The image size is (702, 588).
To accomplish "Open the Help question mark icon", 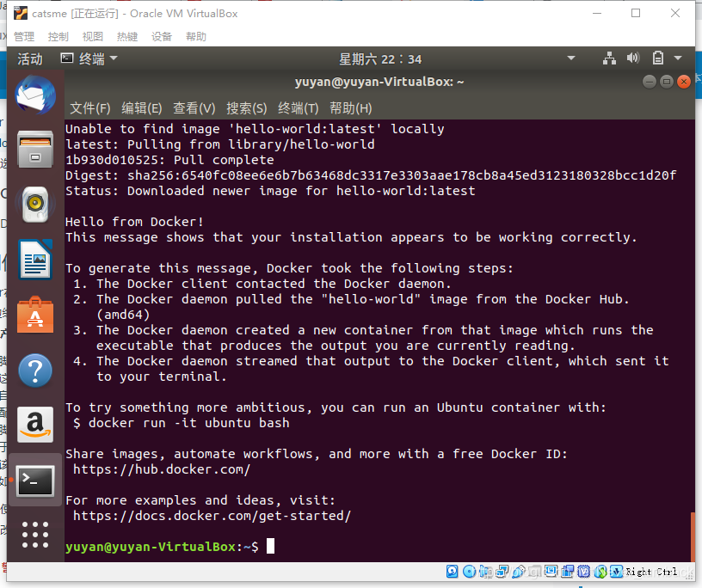I will tap(35, 370).
